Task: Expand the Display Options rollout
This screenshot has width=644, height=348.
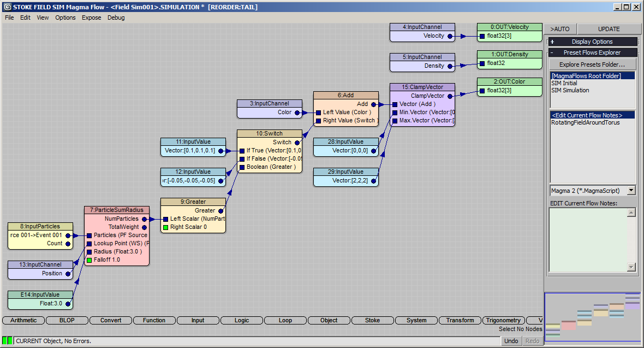Action: click(x=593, y=42)
